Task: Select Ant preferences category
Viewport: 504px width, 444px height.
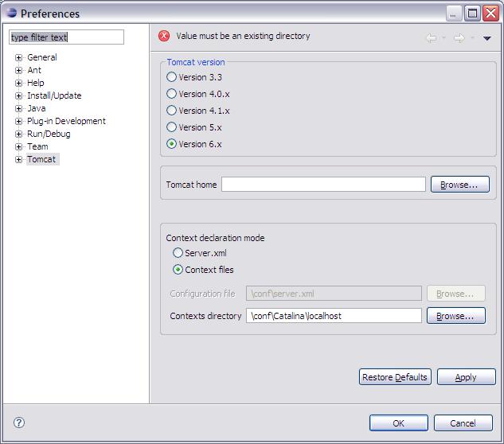Action: click(34, 70)
